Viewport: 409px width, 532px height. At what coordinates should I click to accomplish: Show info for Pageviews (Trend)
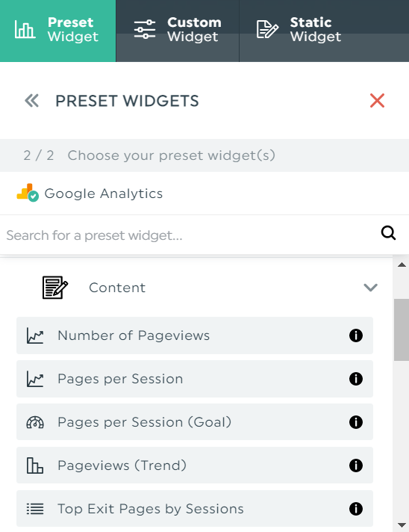click(356, 466)
